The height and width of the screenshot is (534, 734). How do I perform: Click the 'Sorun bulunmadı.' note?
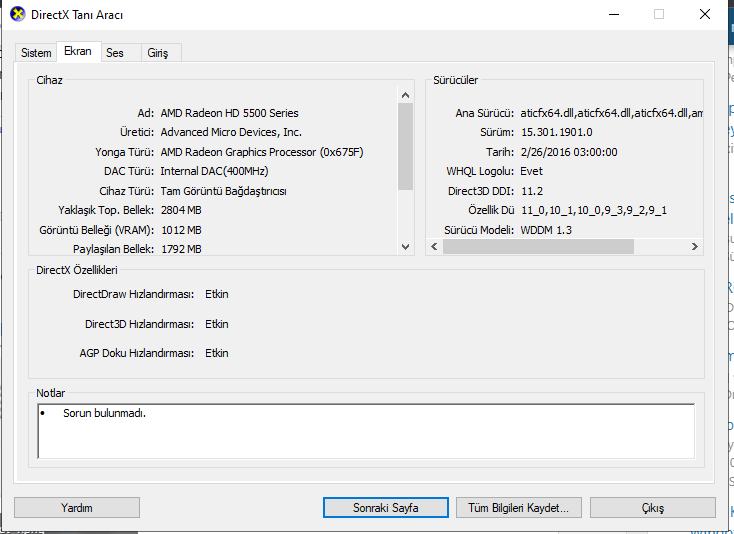point(104,413)
